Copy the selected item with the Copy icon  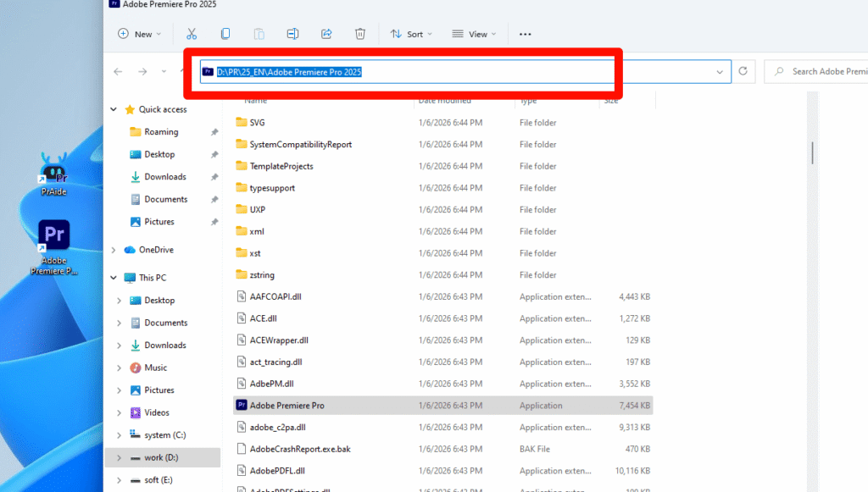click(x=225, y=34)
